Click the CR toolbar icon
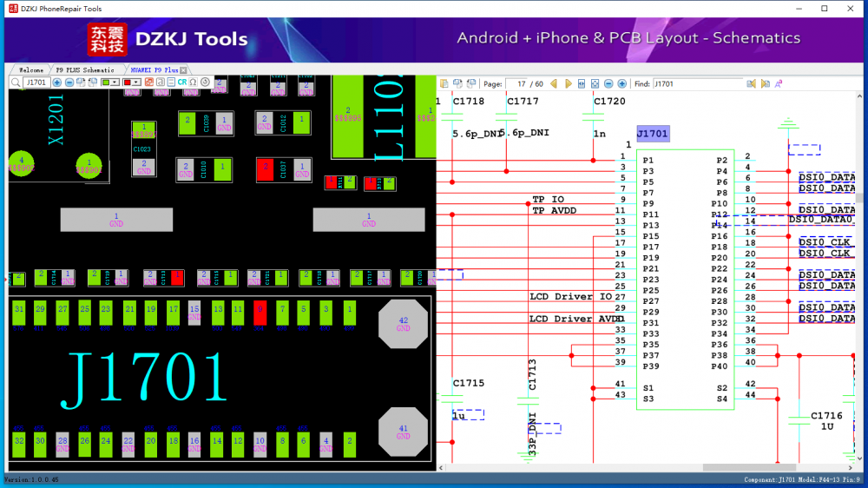The width and height of the screenshot is (868, 488). coord(182,82)
